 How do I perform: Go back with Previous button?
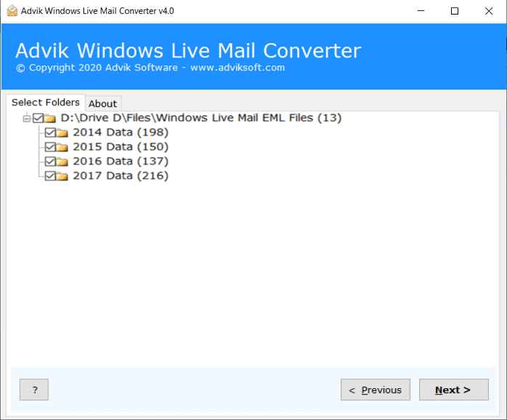(376, 389)
